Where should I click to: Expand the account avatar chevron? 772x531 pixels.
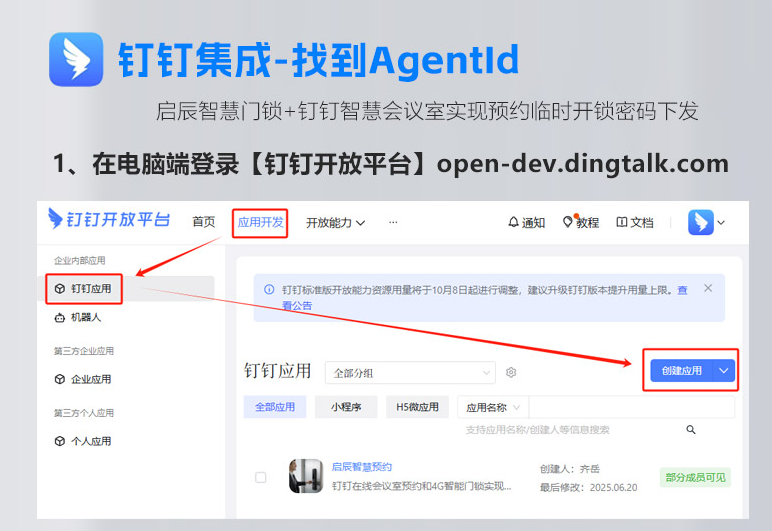(721, 222)
